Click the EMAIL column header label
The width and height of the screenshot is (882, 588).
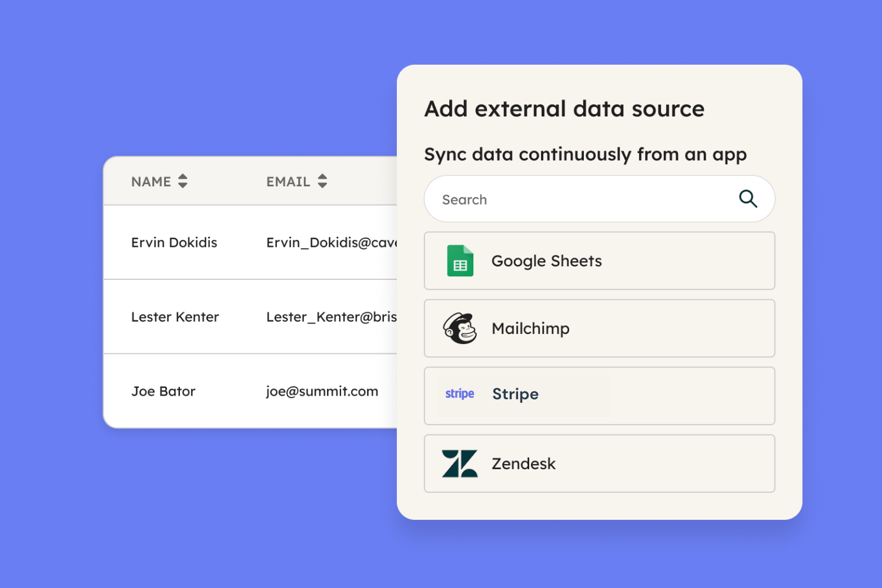[x=288, y=182]
